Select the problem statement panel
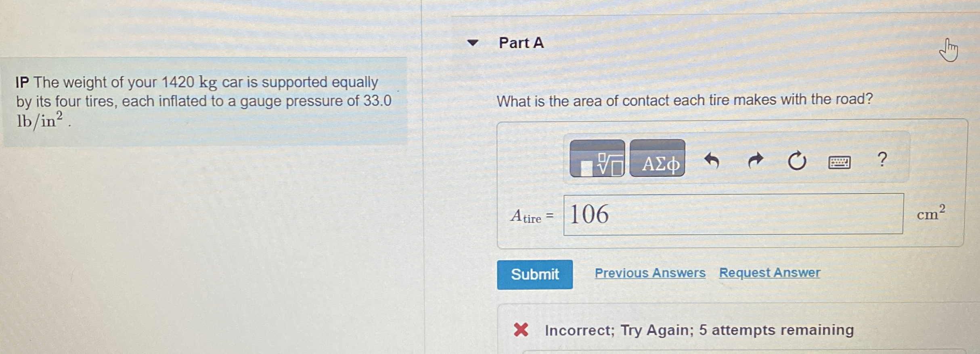Image resolution: width=980 pixels, height=354 pixels. (x=202, y=101)
